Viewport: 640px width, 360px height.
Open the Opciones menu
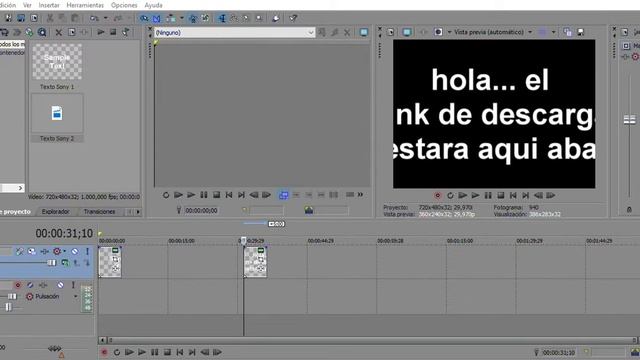(124, 5)
